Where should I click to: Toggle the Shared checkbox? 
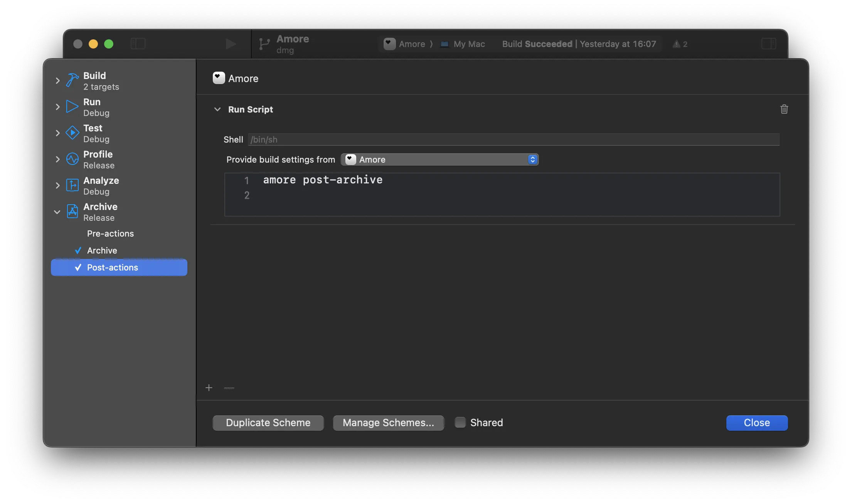[460, 422]
